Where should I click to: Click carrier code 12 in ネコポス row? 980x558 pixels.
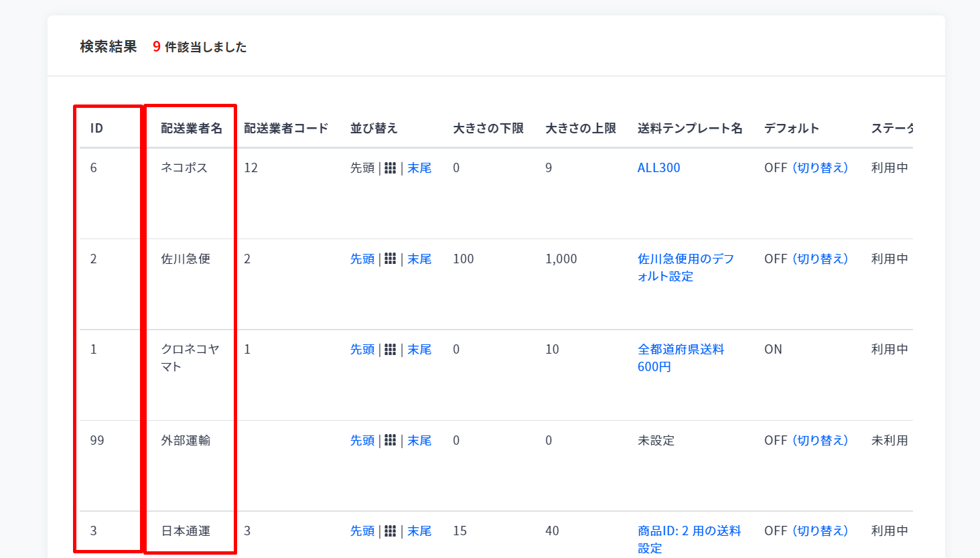[x=251, y=167]
